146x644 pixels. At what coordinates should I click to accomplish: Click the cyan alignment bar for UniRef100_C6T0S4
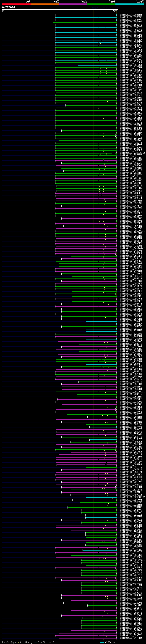click(x=97, y=65)
